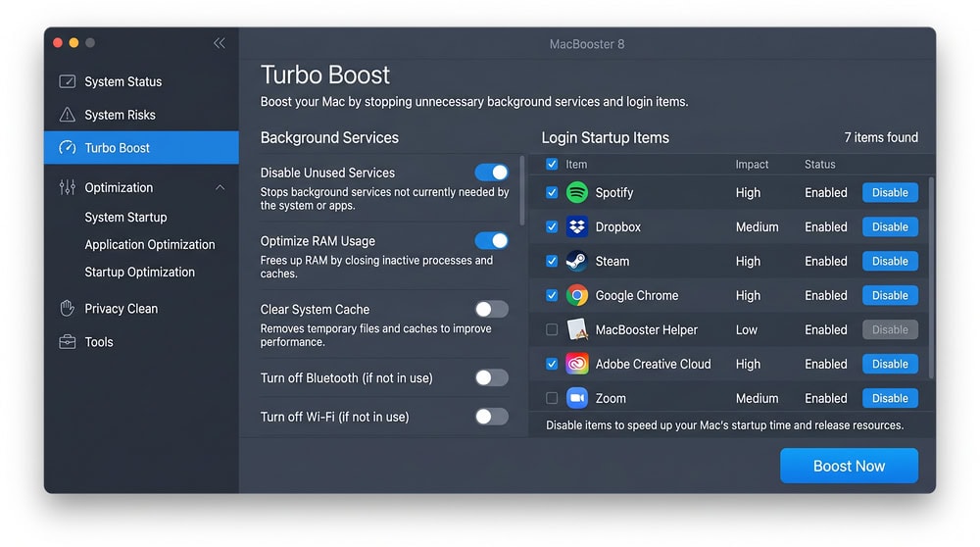Enable Turn off Wi-Fi switch
Viewport: 980px width, 547px height.
pyautogui.click(x=491, y=417)
